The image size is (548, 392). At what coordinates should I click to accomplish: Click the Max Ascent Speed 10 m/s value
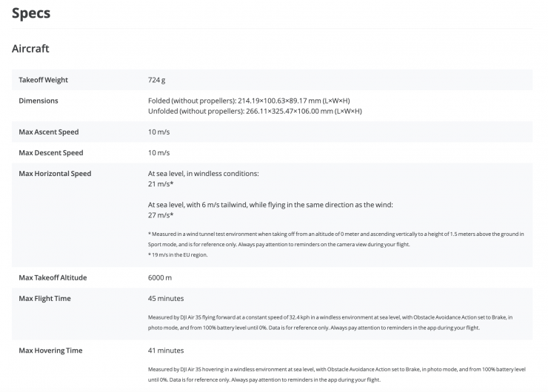point(160,132)
